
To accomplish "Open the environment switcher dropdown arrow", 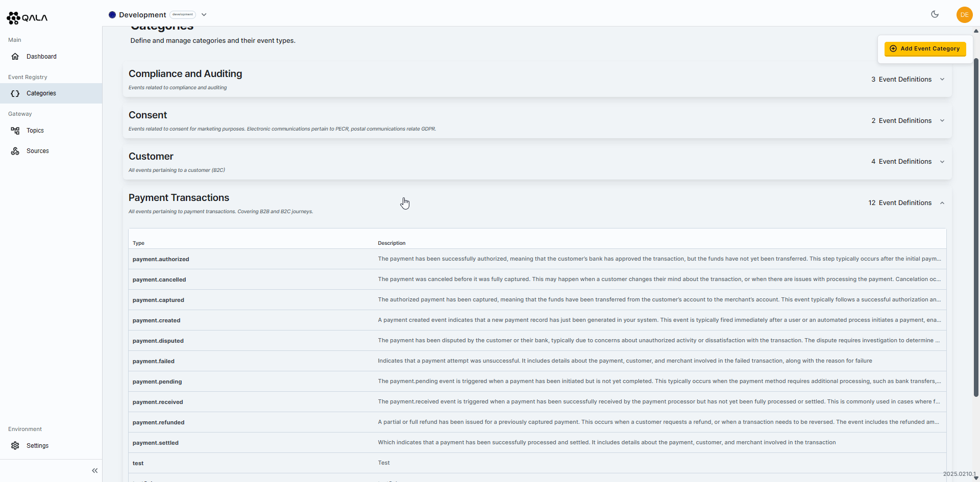I will click(x=204, y=15).
